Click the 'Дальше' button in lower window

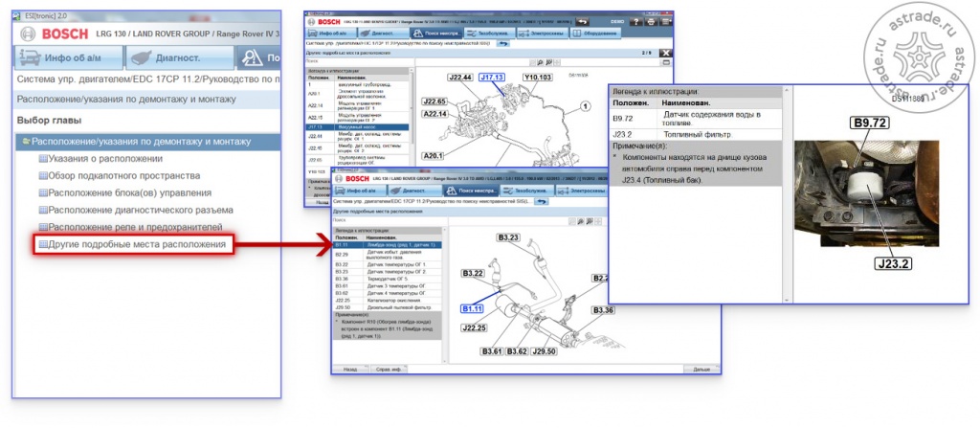(x=702, y=370)
